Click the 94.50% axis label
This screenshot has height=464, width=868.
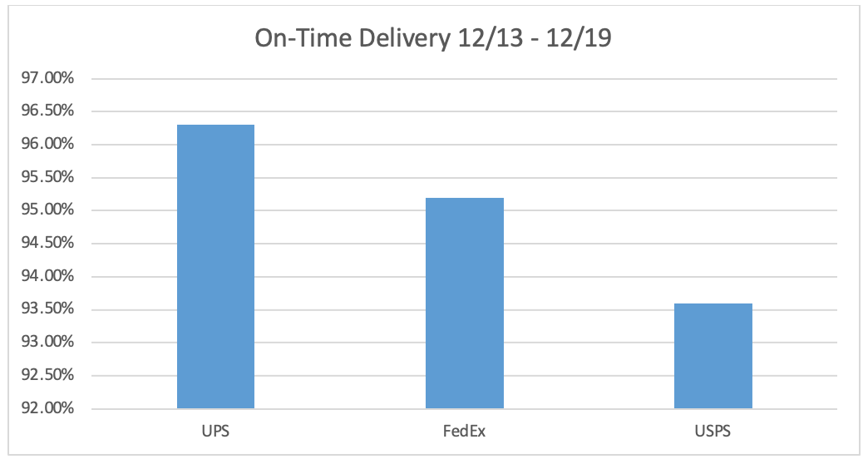pos(47,244)
